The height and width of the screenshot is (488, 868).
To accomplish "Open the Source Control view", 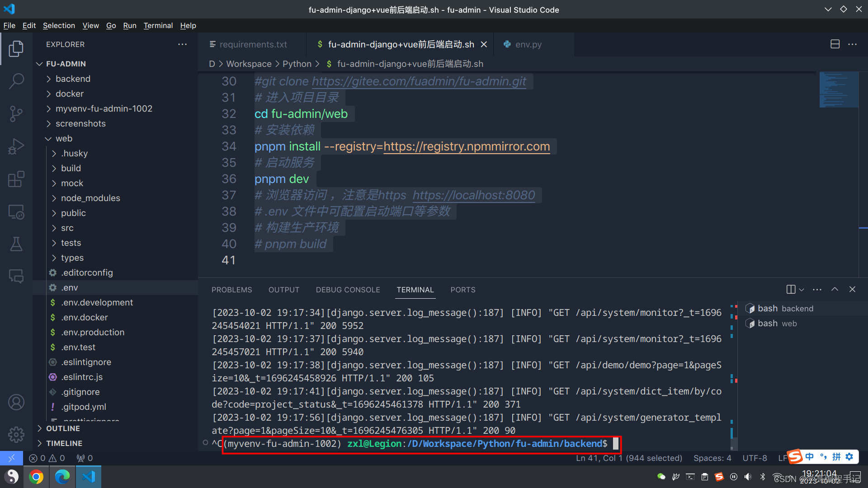I will click(17, 114).
